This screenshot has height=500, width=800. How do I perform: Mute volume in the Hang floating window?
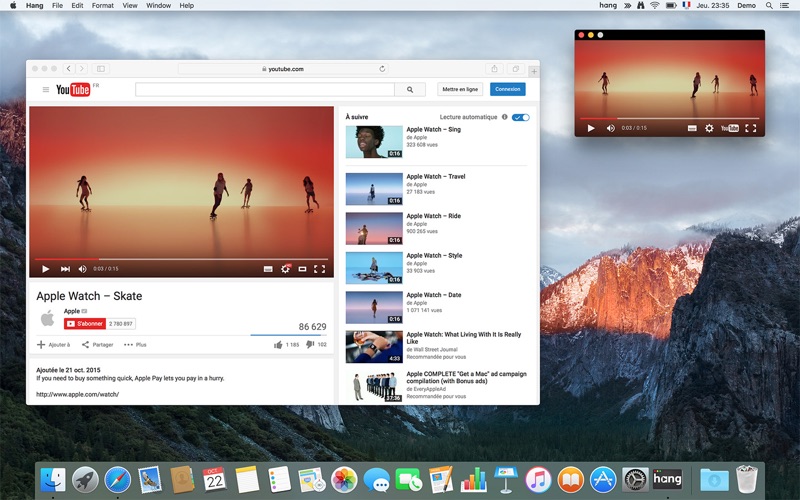[610, 128]
